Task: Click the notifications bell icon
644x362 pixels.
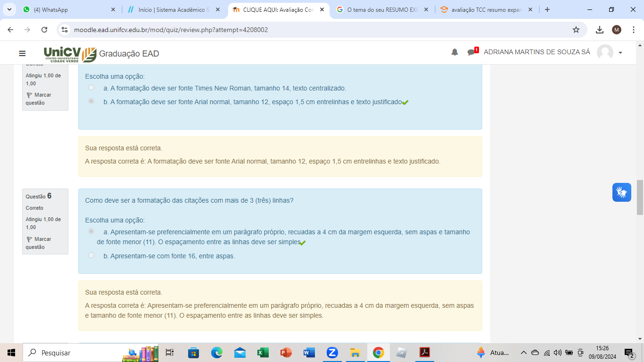Action: pyautogui.click(x=454, y=52)
